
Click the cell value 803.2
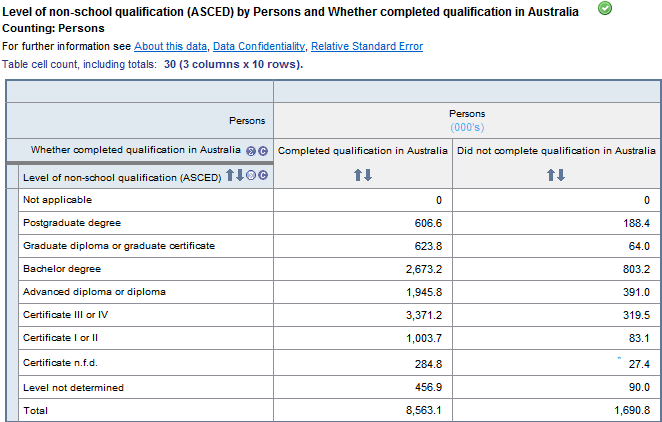636,269
